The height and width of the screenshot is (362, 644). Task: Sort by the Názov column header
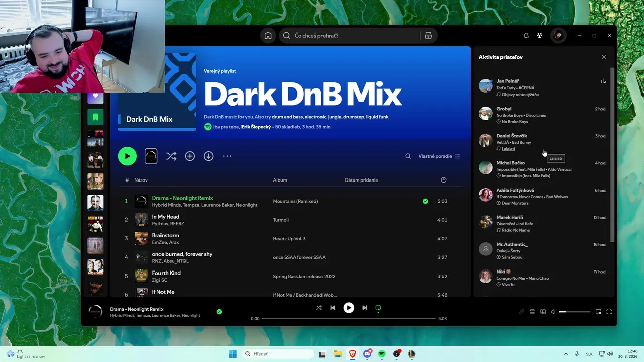[141, 180]
